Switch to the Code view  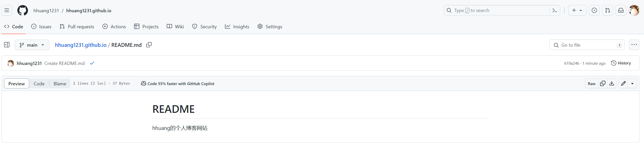click(39, 84)
